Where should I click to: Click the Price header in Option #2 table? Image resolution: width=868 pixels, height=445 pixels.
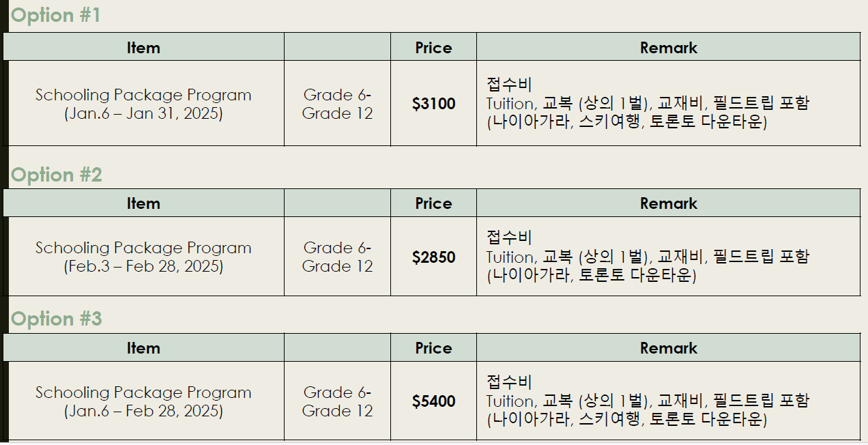tap(433, 203)
